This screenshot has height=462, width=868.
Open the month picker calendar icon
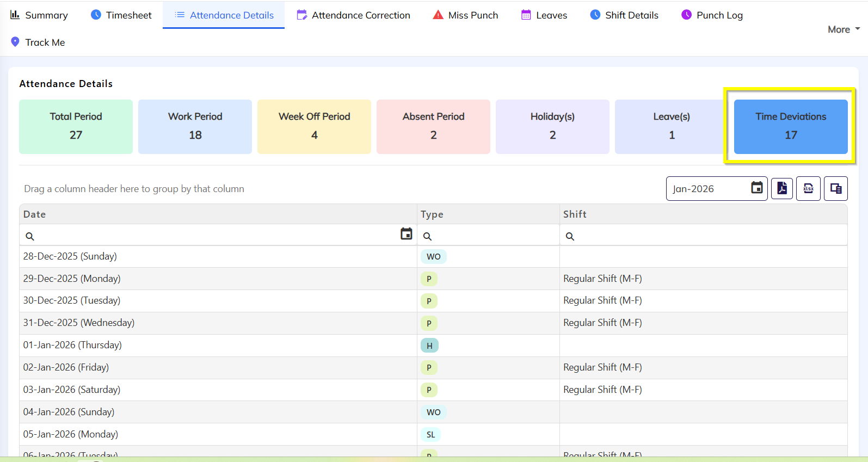[x=756, y=188]
